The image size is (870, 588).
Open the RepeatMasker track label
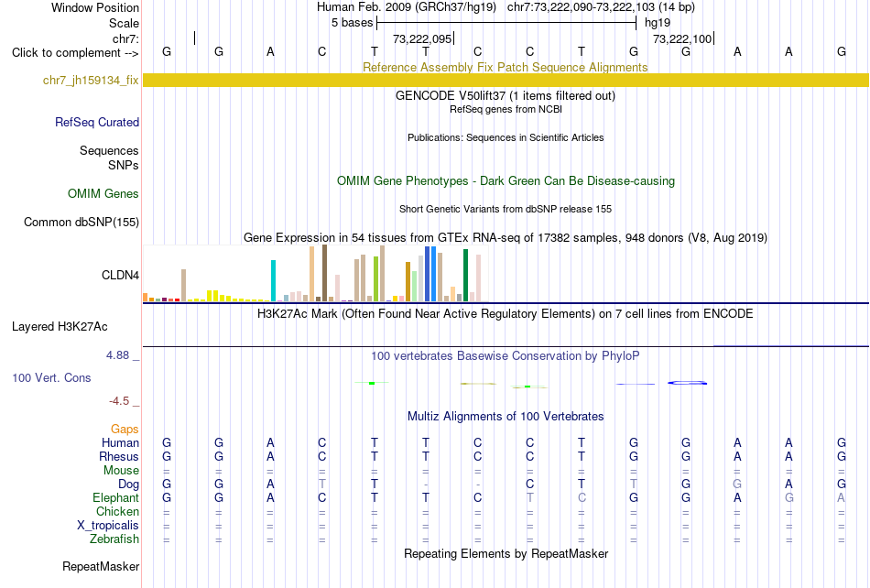click(x=101, y=566)
